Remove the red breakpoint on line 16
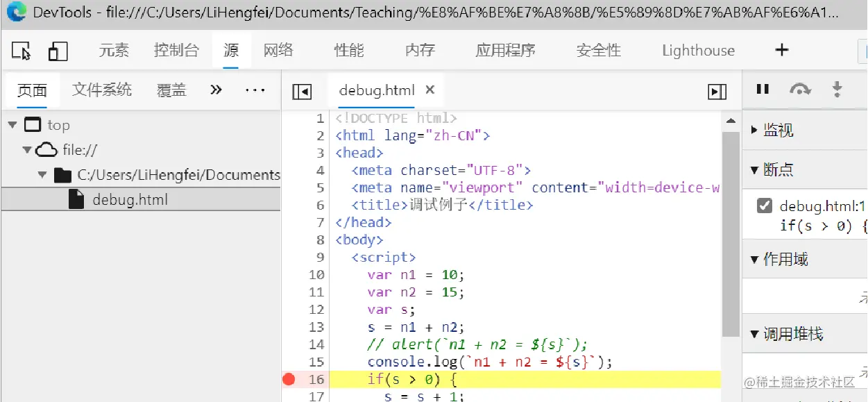This screenshot has height=402, width=868. [x=289, y=379]
